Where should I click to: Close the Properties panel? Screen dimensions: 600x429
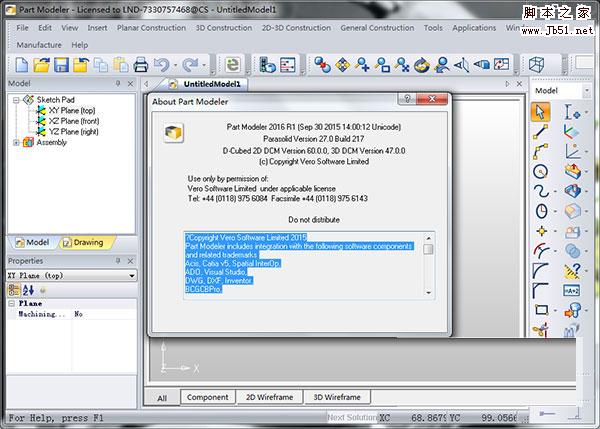(130, 261)
